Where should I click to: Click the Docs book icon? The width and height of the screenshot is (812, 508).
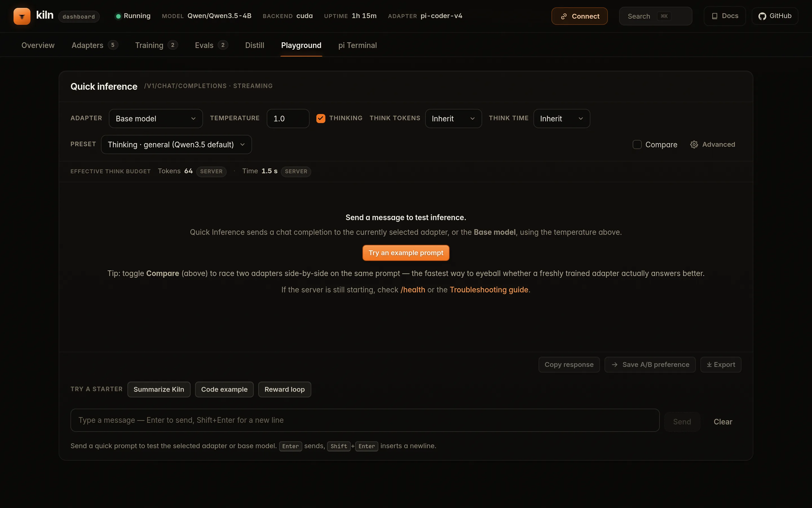click(x=715, y=16)
